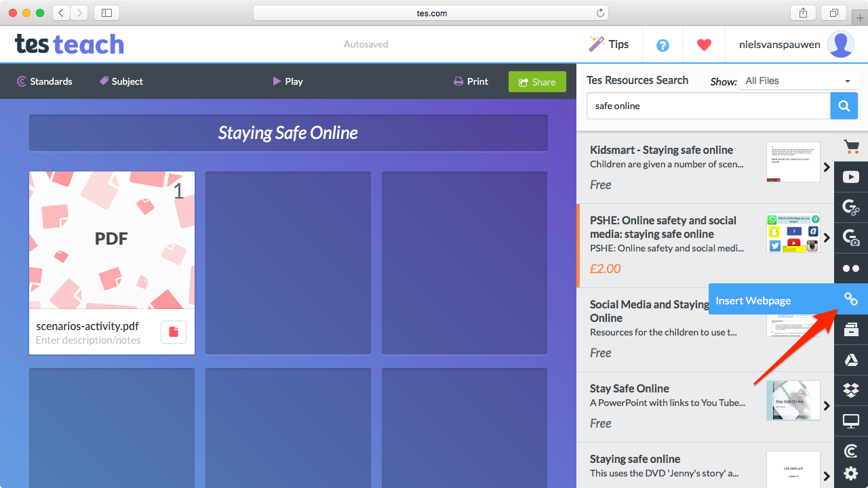This screenshot has width=868, height=488.
Task: Click the green Share button
Action: click(x=537, y=82)
